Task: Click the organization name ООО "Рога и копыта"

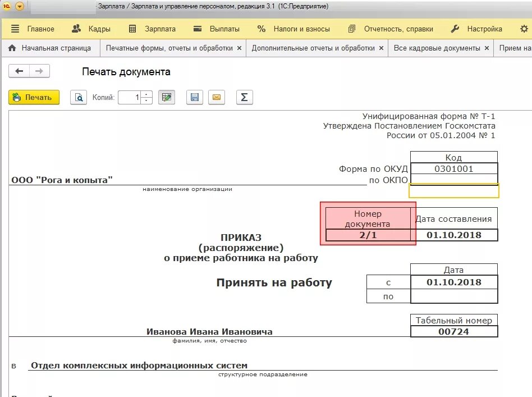Action: tap(62, 180)
